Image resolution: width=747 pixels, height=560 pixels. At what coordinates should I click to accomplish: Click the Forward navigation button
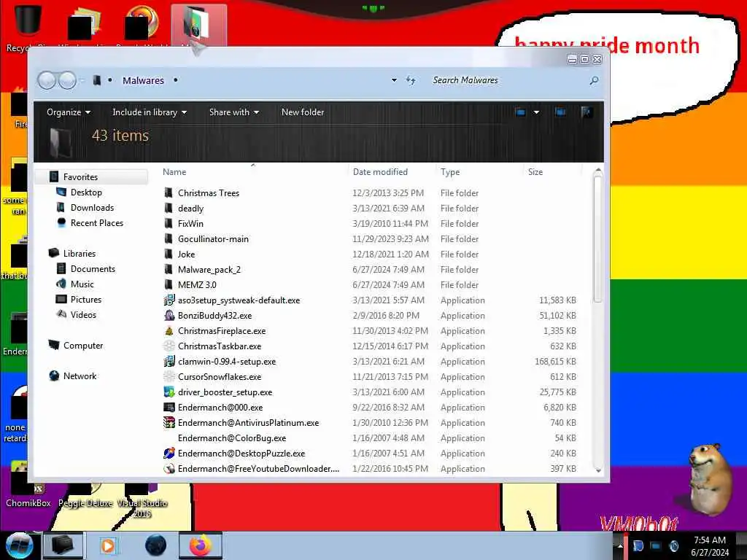click(x=67, y=80)
